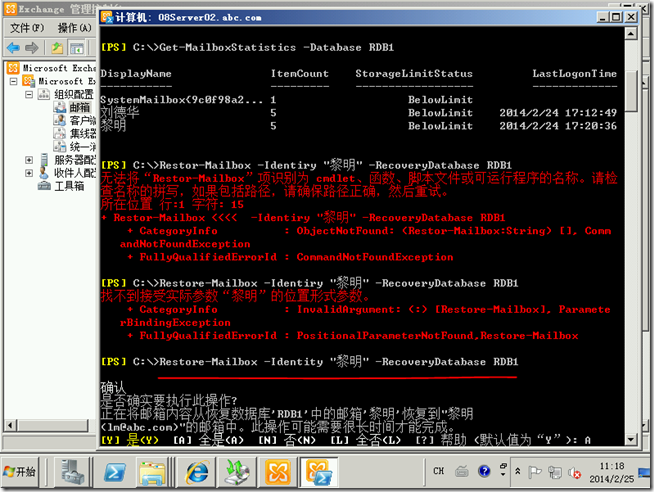Viewport: 654px width, 492px height.
Task: Click the 服务器配置 server icon
Action: tap(44, 160)
